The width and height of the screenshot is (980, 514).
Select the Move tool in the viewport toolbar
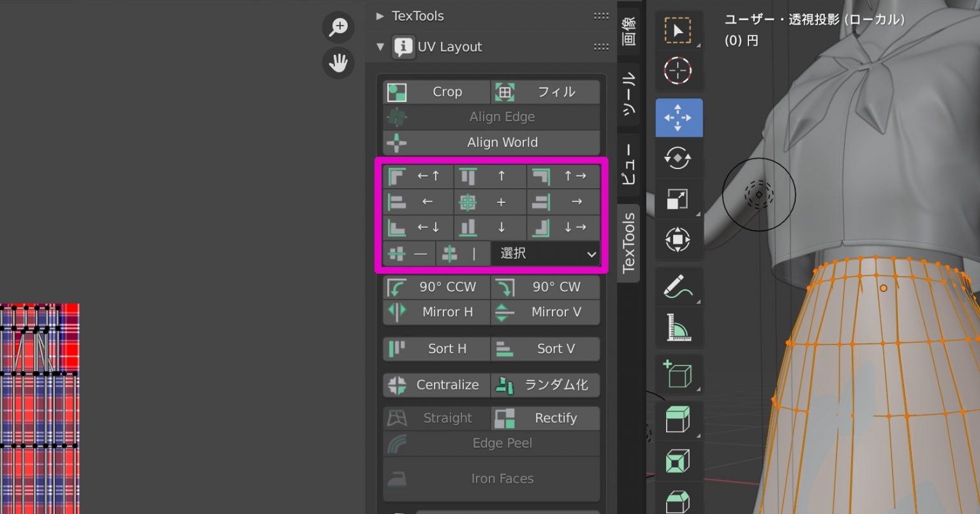(x=679, y=117)
